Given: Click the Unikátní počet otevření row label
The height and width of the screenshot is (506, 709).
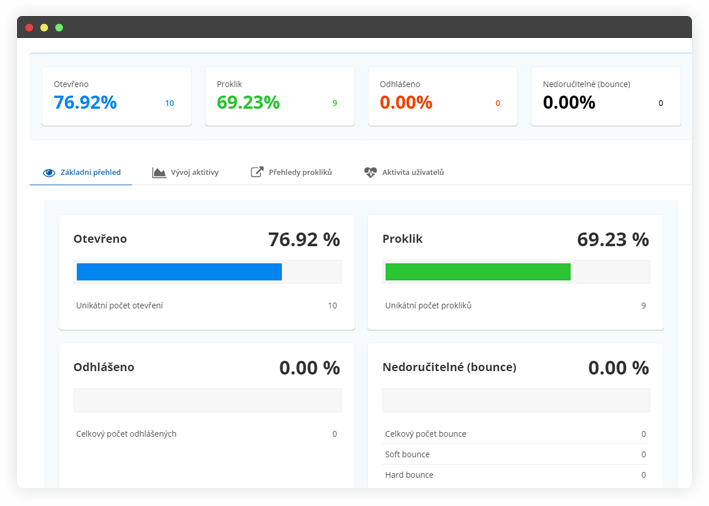Looking at the screenshot, I should [119, 306].
